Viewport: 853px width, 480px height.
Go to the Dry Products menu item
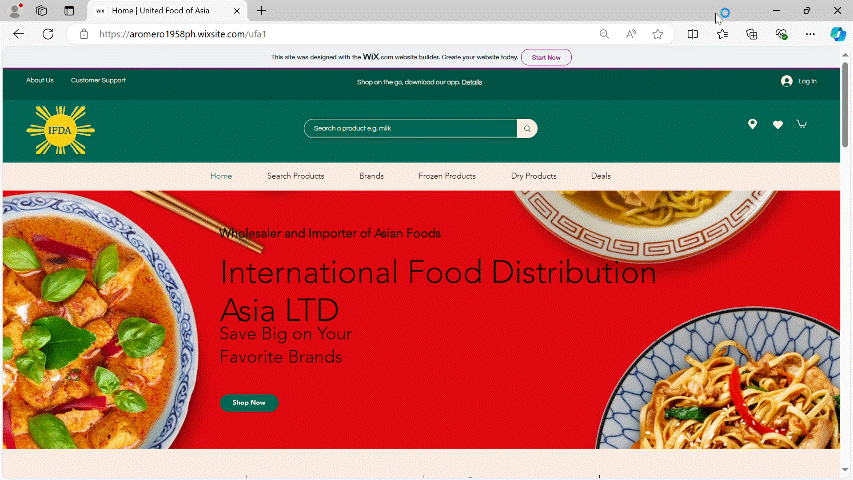point(533,176)
